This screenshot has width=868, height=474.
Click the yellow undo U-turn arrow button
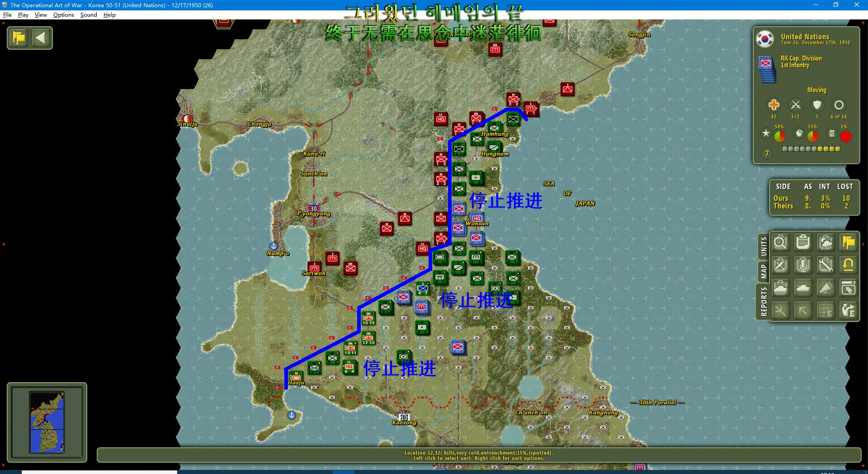[x=848, y=265]
